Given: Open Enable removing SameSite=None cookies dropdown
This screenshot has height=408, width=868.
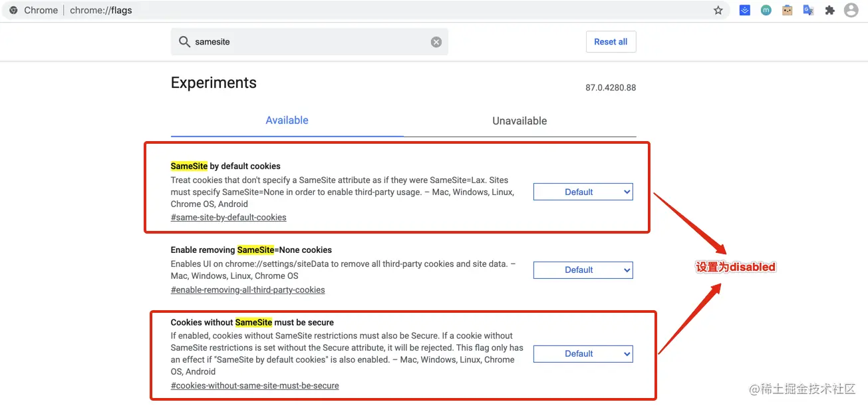Looking at the screenshot, I should pos(583,270).
